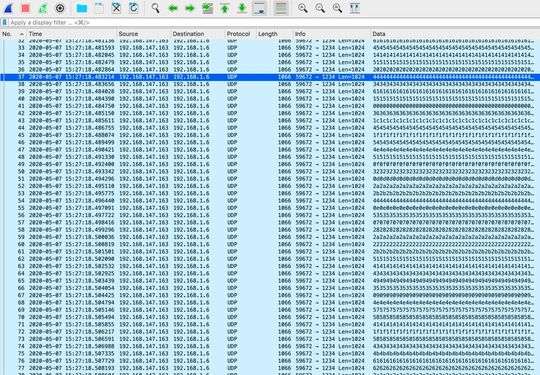540x375 pixels.
Task: Sort by Source column header
Action: pyautogui.click(x=144, y=34)
